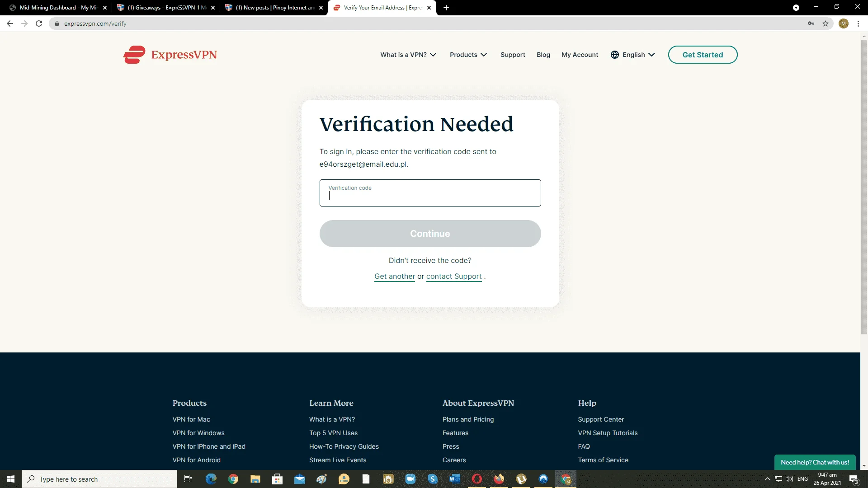This screenshot has width=868, height=488.
Task: Open Task View on the taskbar
Action: pyautogui.click(x=188, y=479)
